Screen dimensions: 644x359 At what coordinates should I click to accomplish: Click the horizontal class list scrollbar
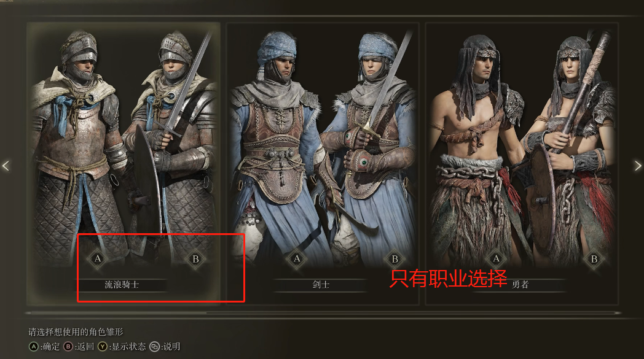(323, 313)
